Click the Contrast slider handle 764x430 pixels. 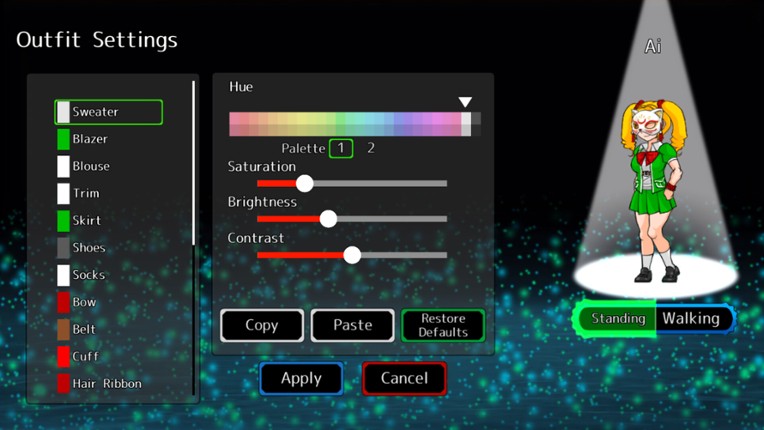[x=352, y=255]
